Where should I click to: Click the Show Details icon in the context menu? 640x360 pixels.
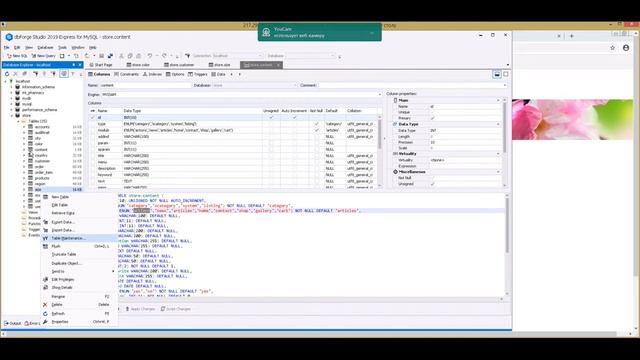[45, 288]
